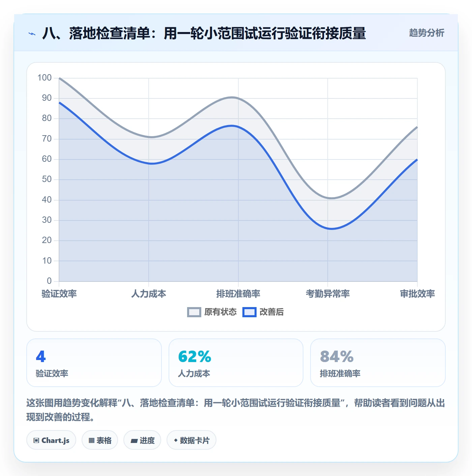Click the lightning icon beside the title
The image size is (472, 476).
tap(32, 34)
